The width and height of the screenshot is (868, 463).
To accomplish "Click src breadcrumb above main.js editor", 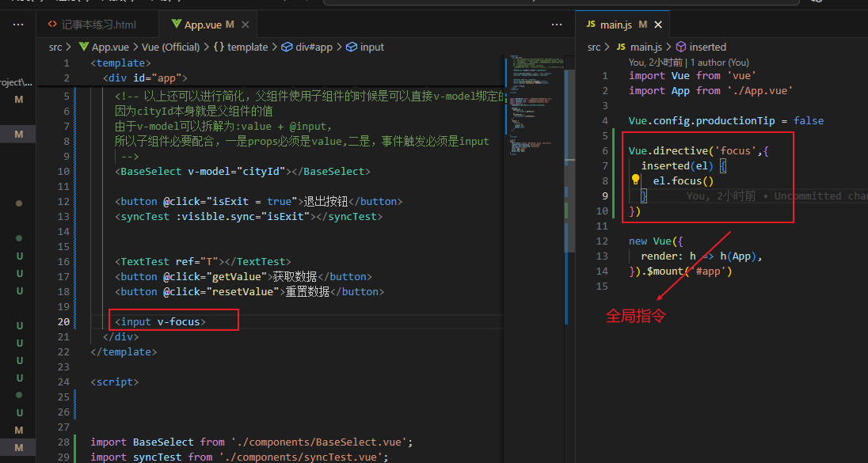I will point(594,47).
